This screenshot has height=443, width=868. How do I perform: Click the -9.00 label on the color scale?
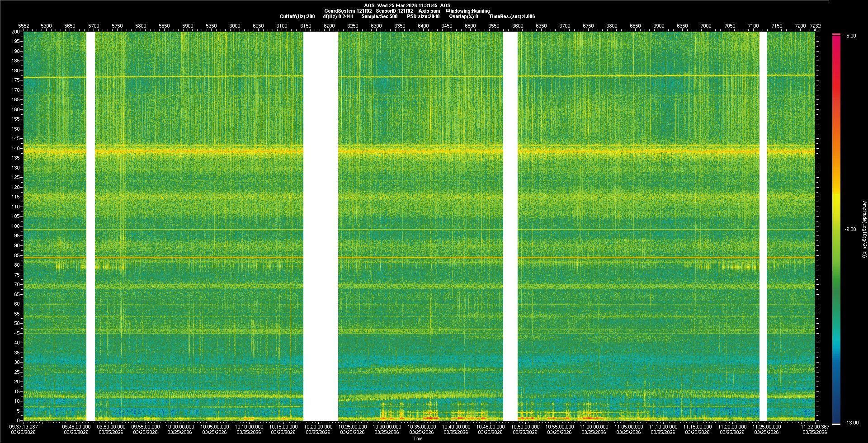pyautogui.click(x=850, y=230)
